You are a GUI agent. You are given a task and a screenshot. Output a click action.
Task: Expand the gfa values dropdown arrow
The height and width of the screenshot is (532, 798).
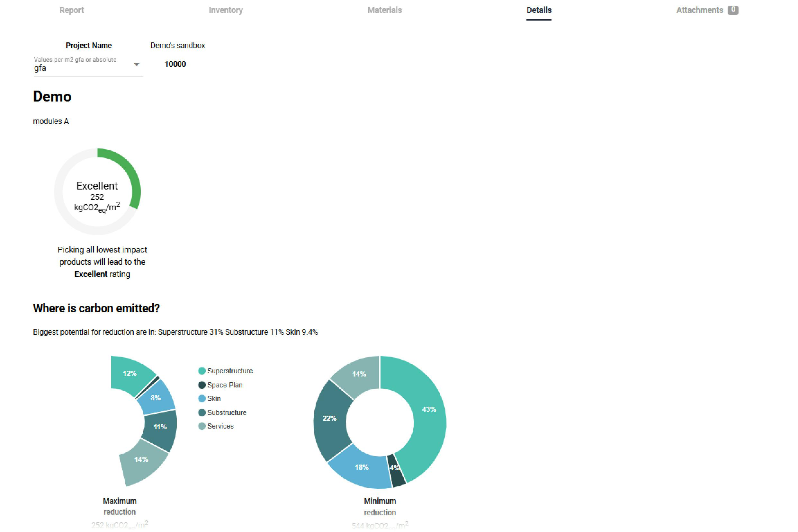click(137, 65)
